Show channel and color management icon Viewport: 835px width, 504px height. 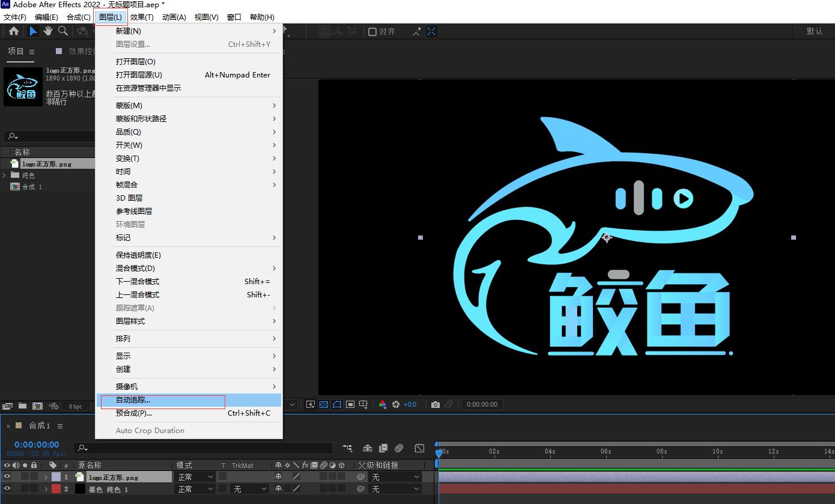click(383, 404)
